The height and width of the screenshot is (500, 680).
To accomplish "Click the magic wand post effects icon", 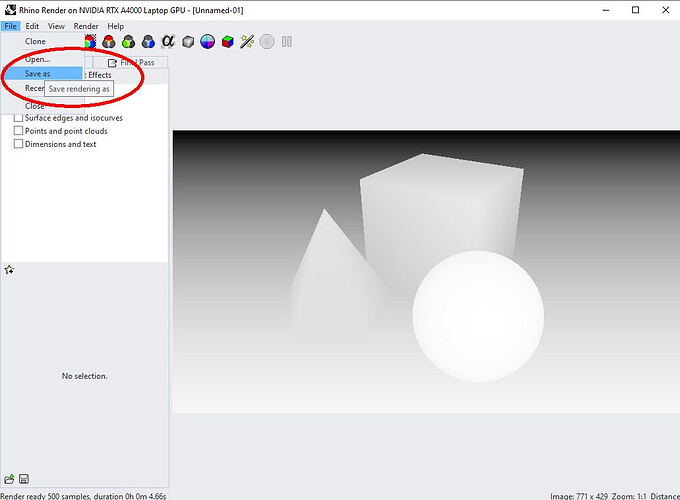I will click(247, 42).
